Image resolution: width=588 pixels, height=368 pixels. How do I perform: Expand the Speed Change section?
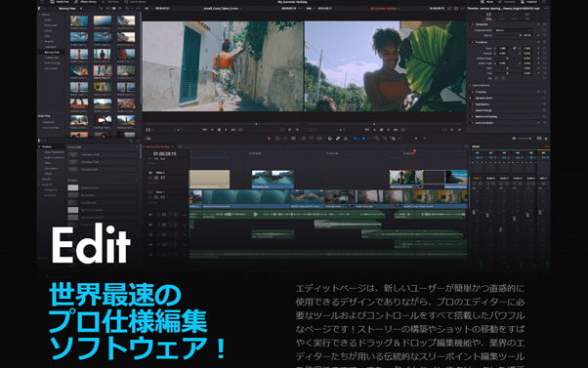[483, 110]
